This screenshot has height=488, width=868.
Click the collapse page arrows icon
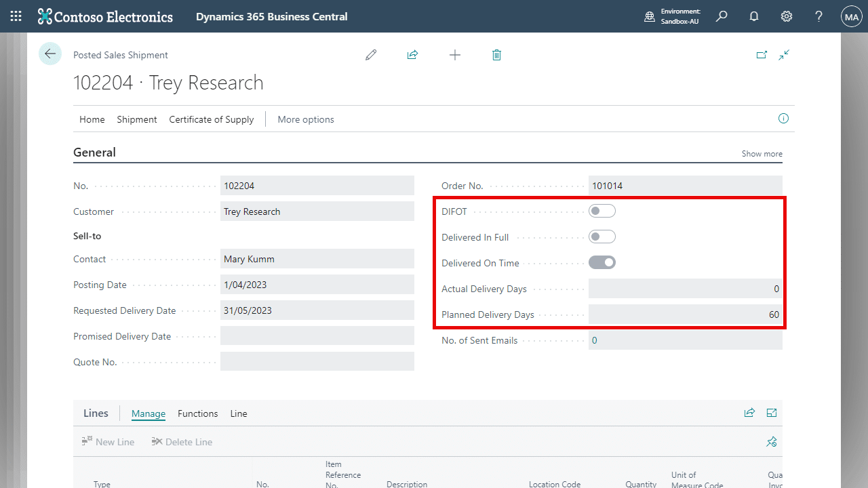tap(785, 55)
